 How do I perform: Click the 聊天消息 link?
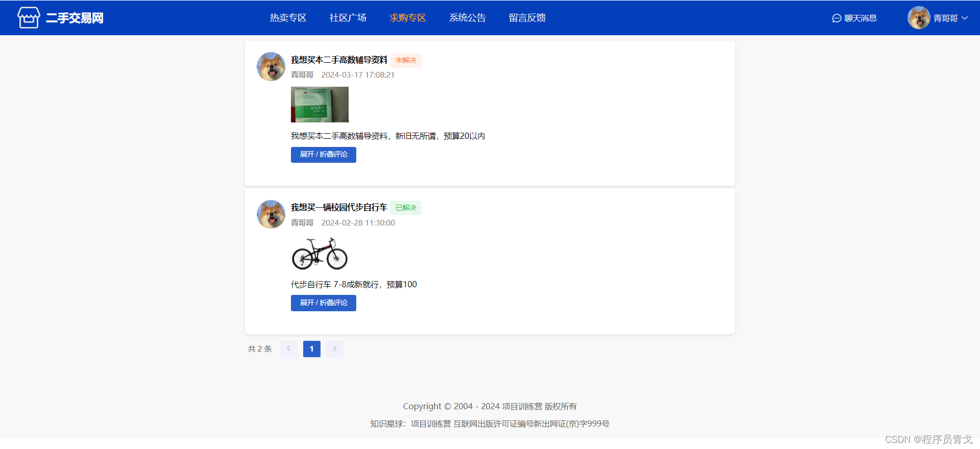[x=860, y=18]
